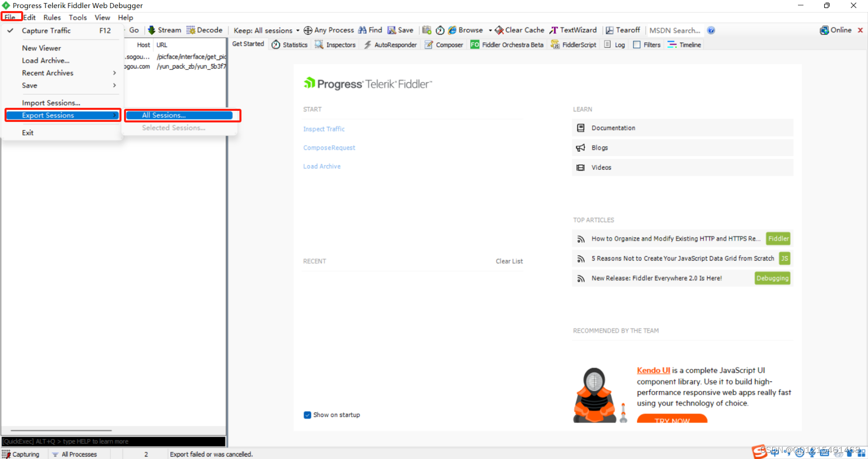The height and width of the screenshot is (459, 868).
Task: Click Capturing status bar indicator
Action: click(x=21, y=454)
